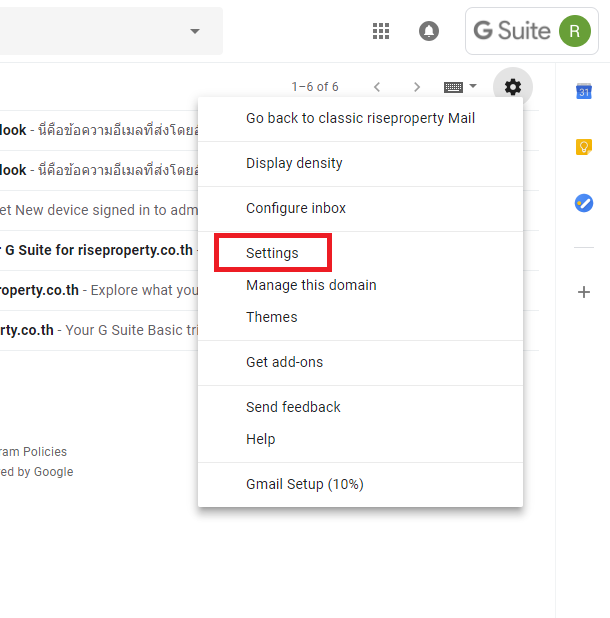Open the Google apps grid launcher
The image size is (610, 618).
pyautogui.click(x=381, y=31)
